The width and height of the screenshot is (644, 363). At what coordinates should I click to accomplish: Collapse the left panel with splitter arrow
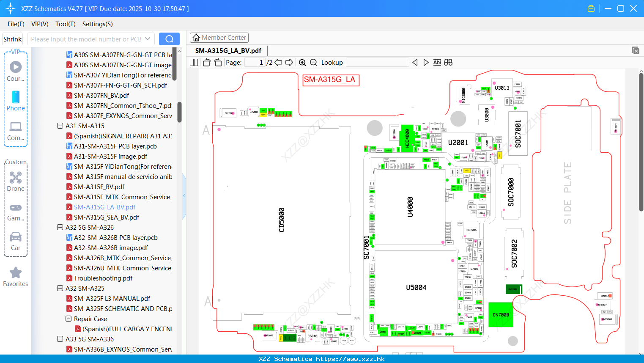(184, 196)
